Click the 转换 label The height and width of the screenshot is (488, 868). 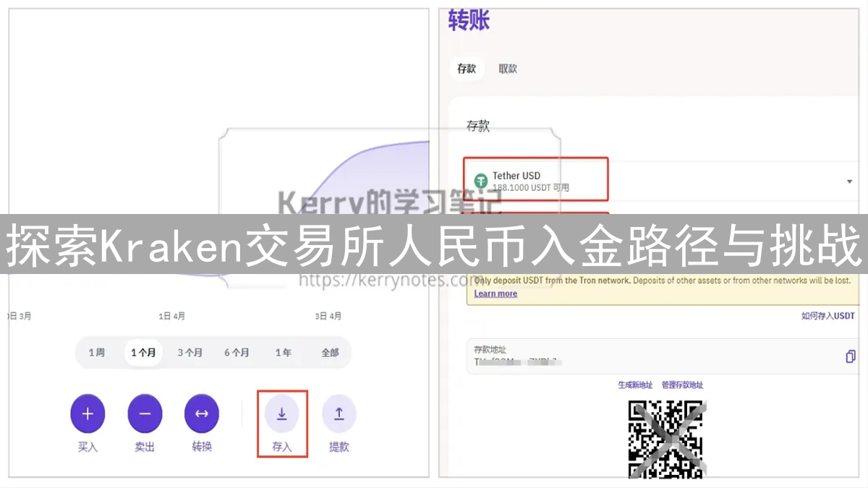(202, 447)
